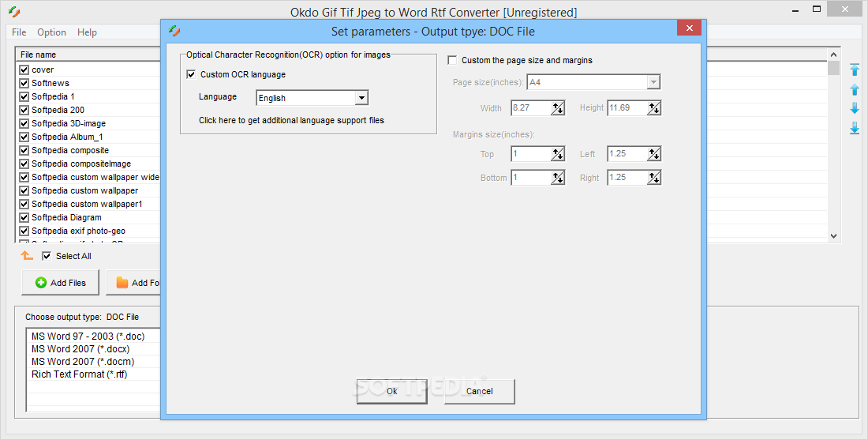The height and width of the screenshot is (440, 868).
Task: Maximize the main Okdo converter window
Action: coord(817,9)
